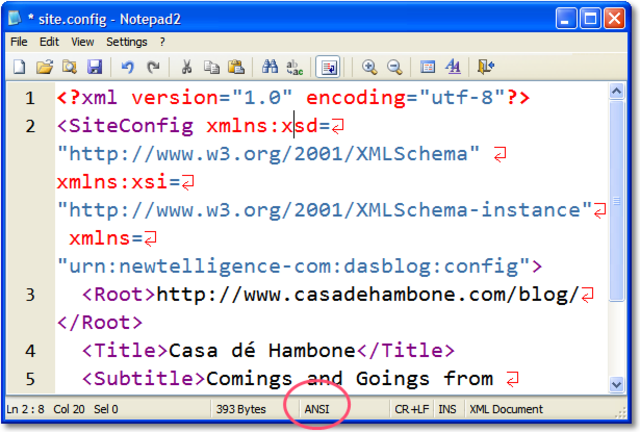Click the New file toolbar icon

pos(19,66)
